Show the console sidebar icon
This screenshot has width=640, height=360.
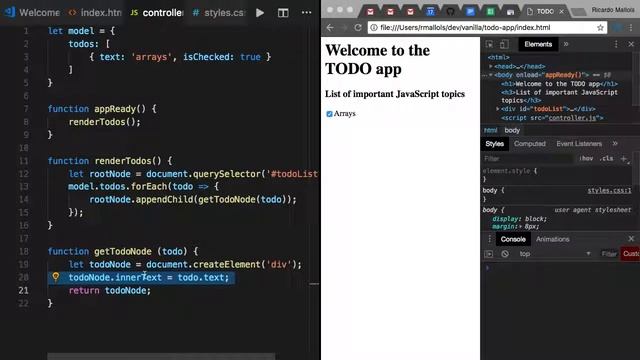(489, 254)
